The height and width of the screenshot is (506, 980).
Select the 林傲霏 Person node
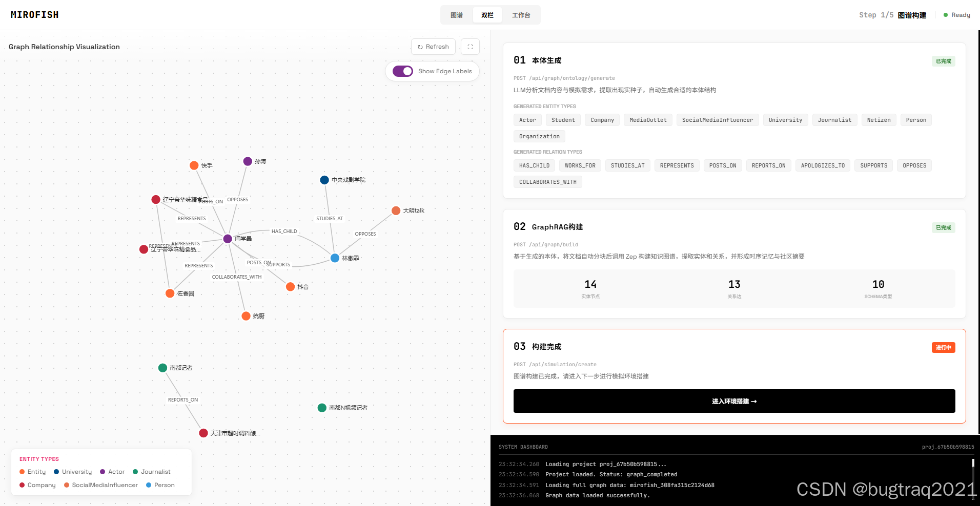click(335, 258)
